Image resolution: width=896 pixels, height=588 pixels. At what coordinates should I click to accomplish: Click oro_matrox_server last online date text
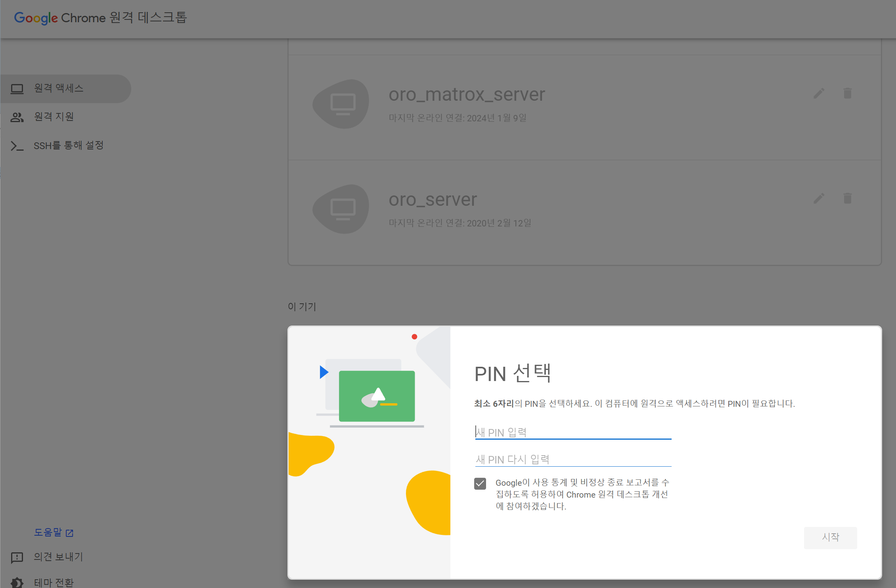[458, 118]
